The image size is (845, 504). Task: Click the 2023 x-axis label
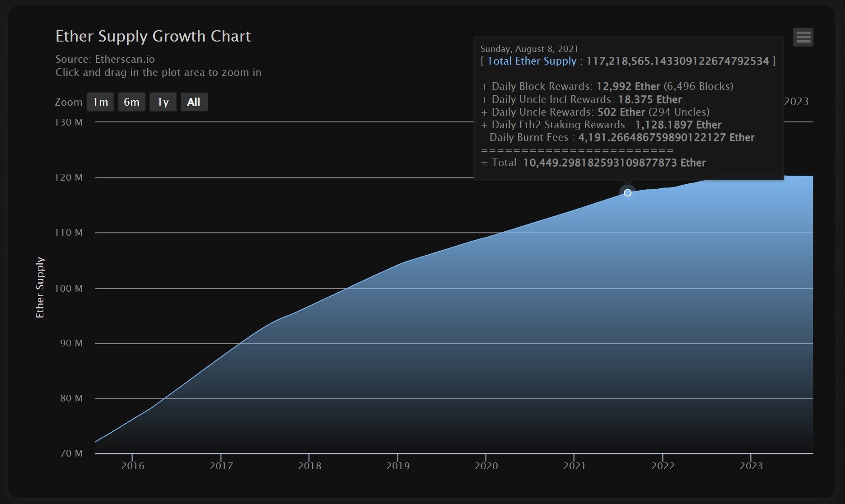click(751, 466)
